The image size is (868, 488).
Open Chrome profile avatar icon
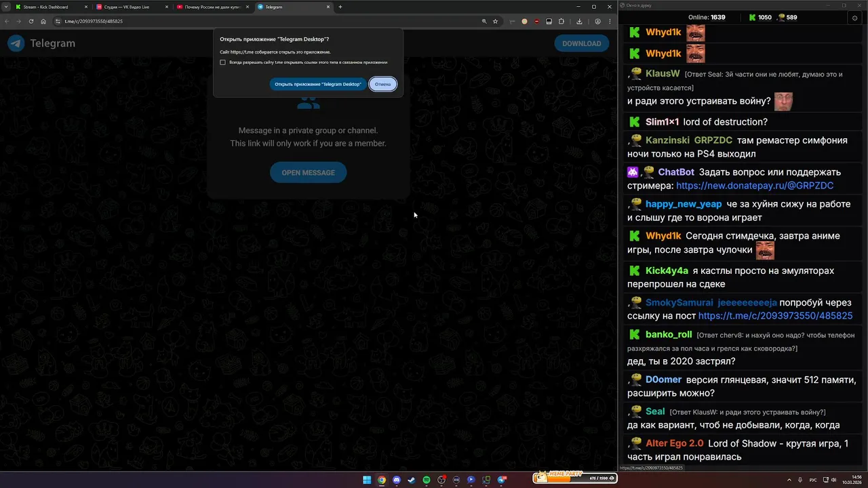point(597,21)
